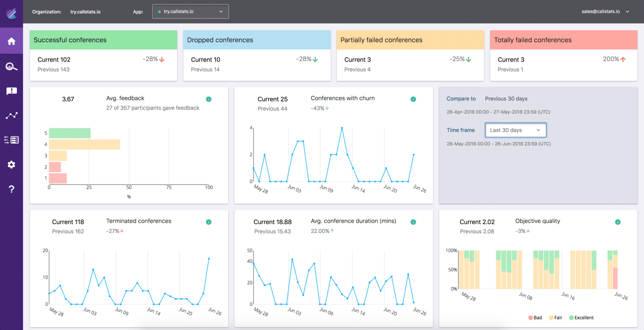Click the '28-Apr-2018 00:00 - 27-May-2018 23:59 (UTC)' range
Screen dimensions: 644x330
[x=498, y=112]
